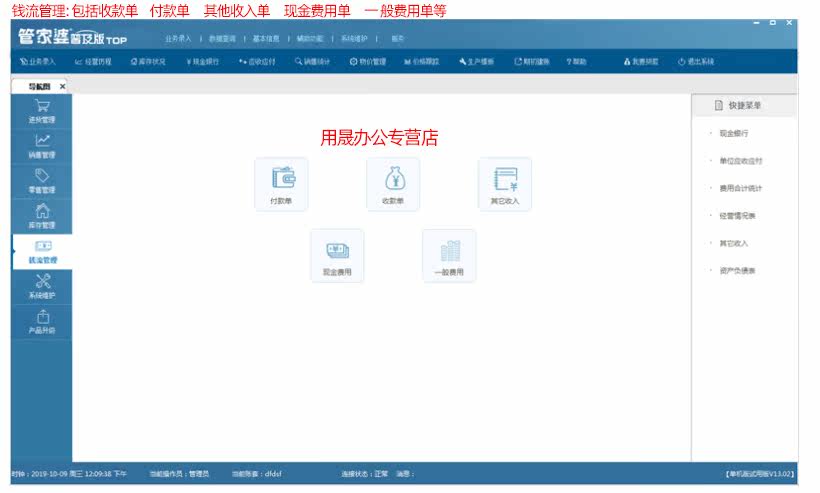The width and height of the screenshot is (820, 493).
Task: Click the 快捷菜单 panel header
Action: click(x=745, y=106)
